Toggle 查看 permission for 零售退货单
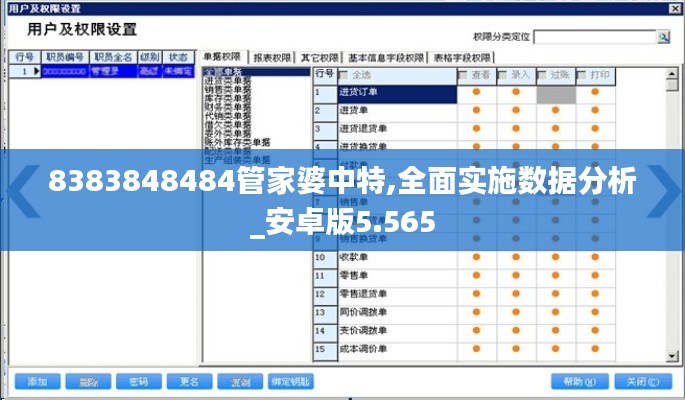Screen dimensions: 685x400 pos(476,294)
